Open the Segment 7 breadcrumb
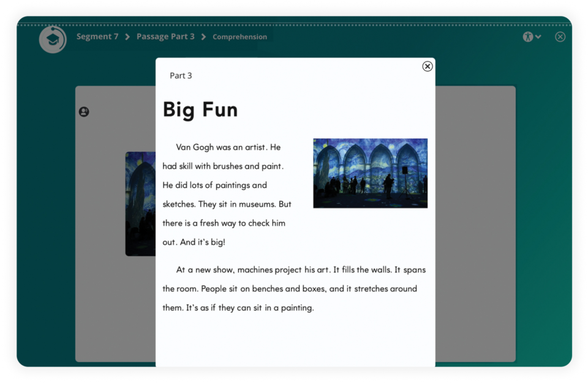Image resolution: width=588 pixels, height=383 pixels. pyautogui.click(x=97, y=37)
